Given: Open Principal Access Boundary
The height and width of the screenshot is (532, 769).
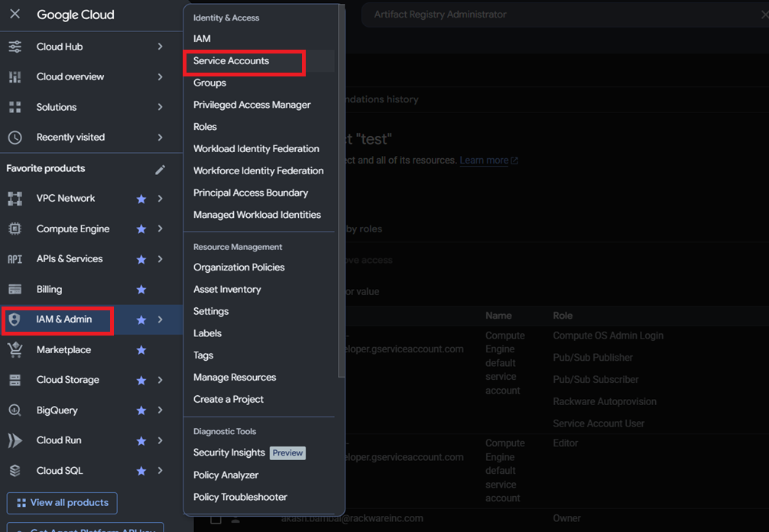Looking at the screenshot, I should 251,193.
